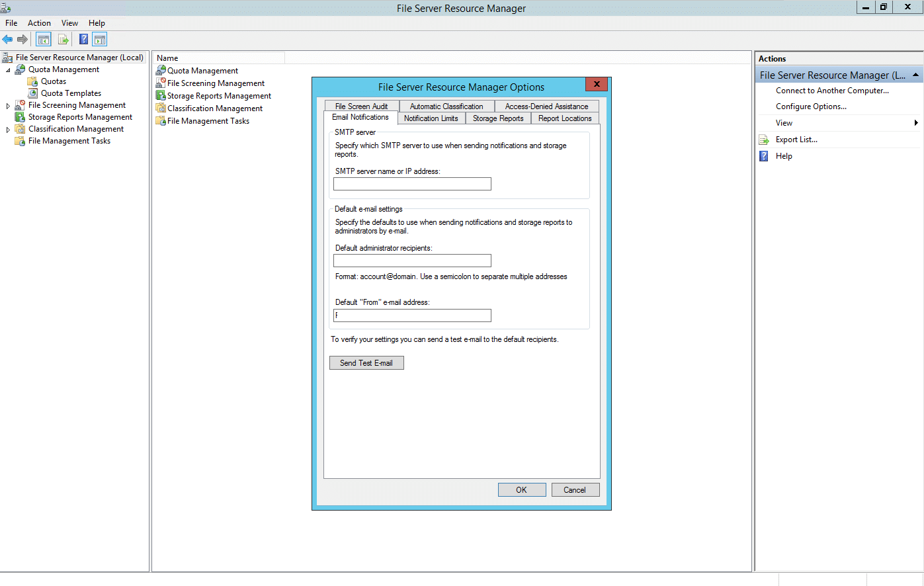Select Quotas text in the tree

coord(54,81)
